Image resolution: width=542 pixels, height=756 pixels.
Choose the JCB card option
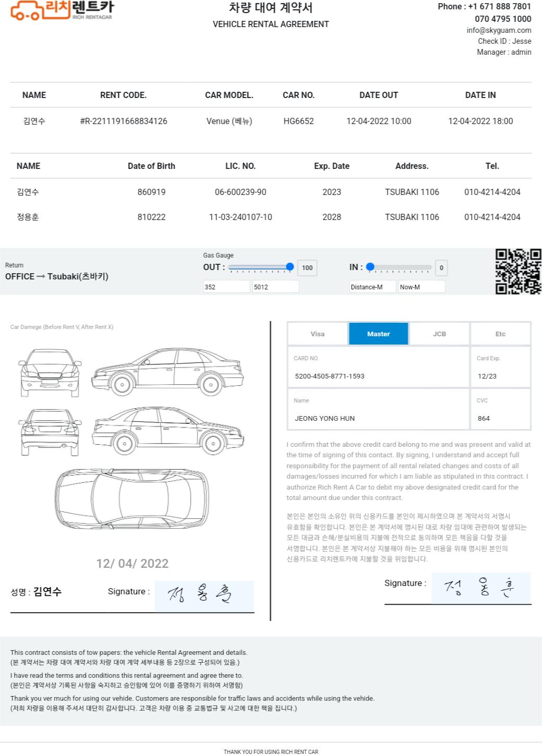[439, 334]
